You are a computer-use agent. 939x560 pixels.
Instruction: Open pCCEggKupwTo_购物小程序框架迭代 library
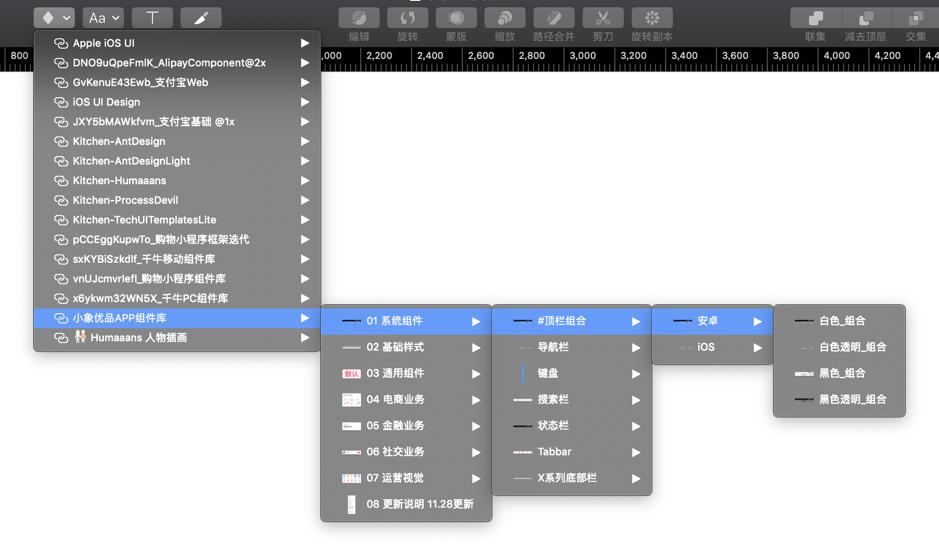[x=177, y=239]
